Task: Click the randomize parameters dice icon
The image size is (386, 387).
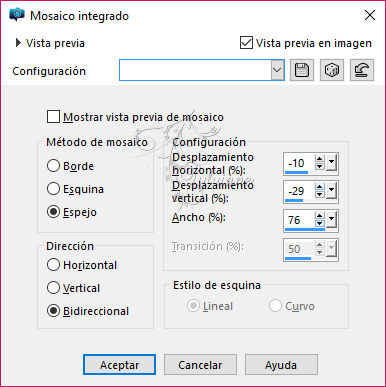Action: [x=332, y=70]
